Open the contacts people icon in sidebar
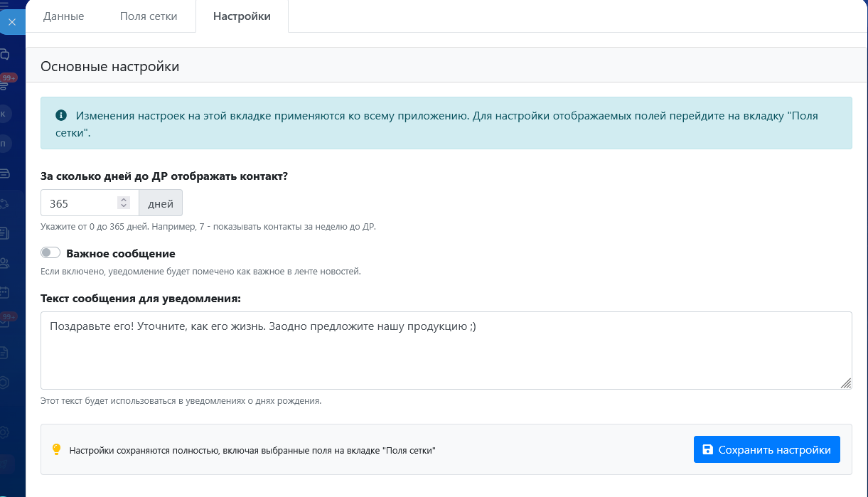The image size is (868, 497). click(5, 263)
